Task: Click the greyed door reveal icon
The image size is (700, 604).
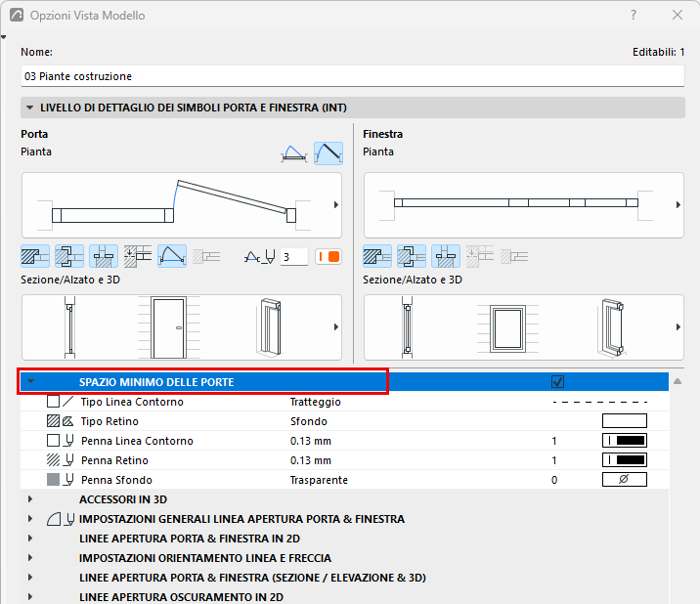Action: click(x=206, y=256)
